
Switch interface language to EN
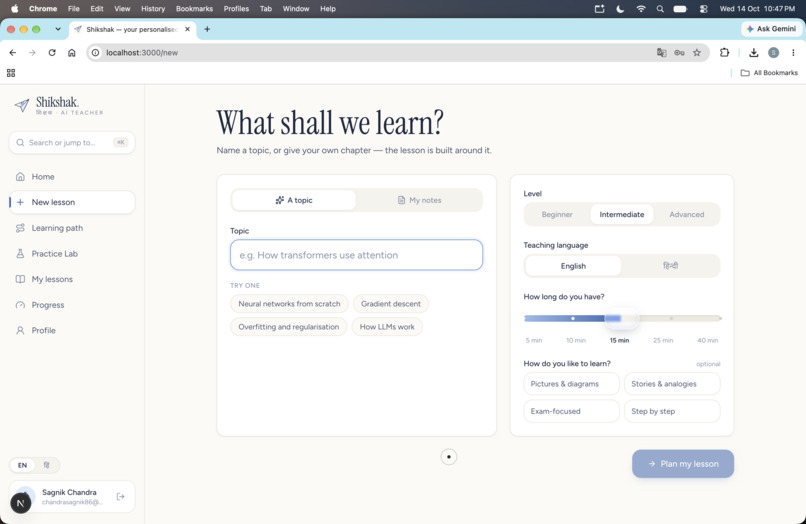(23, 465)
